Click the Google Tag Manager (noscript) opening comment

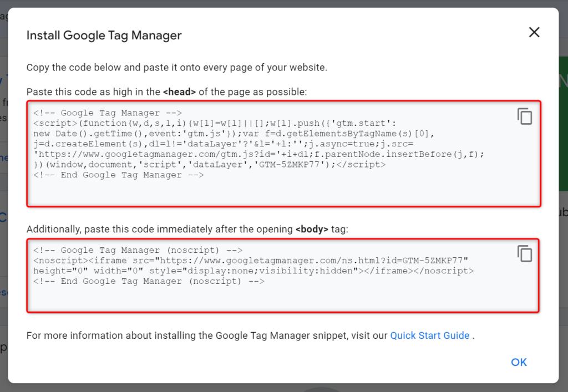pyautogui.click(x=138, y=250)
